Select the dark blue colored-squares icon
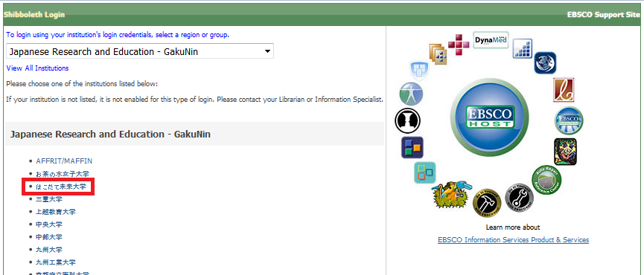 coord(412,148)
